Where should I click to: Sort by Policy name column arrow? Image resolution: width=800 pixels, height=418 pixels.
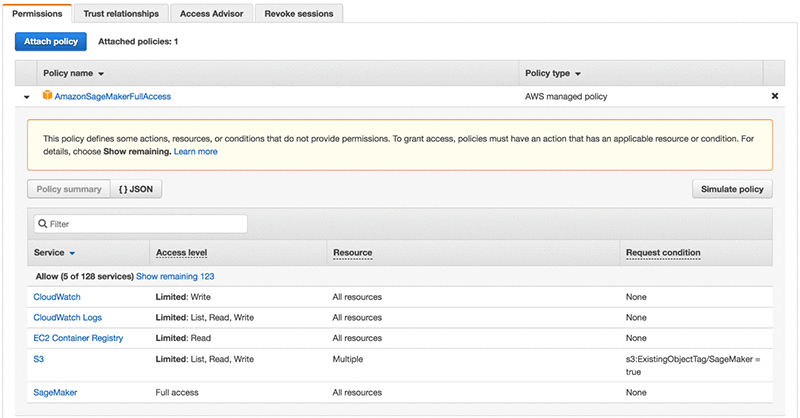click(101, 74)
